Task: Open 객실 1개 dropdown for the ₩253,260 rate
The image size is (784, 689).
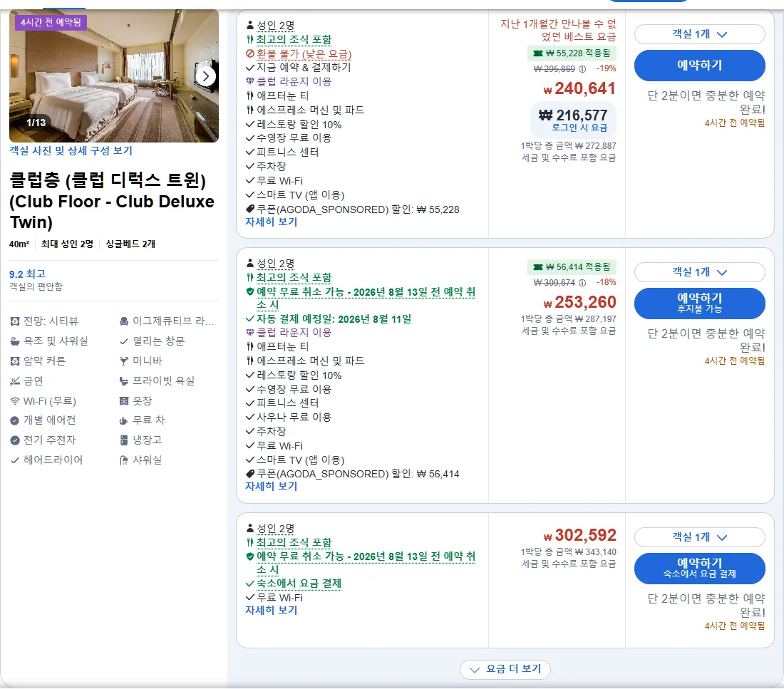Action: [x=699, y=272]
